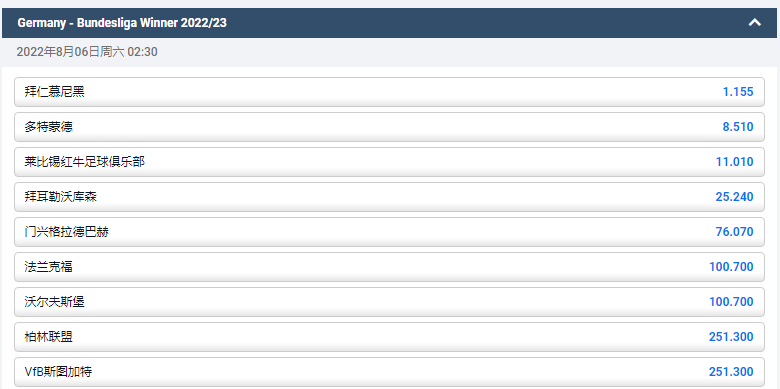Select 多特蒙德 bet row

pos(390,127)
